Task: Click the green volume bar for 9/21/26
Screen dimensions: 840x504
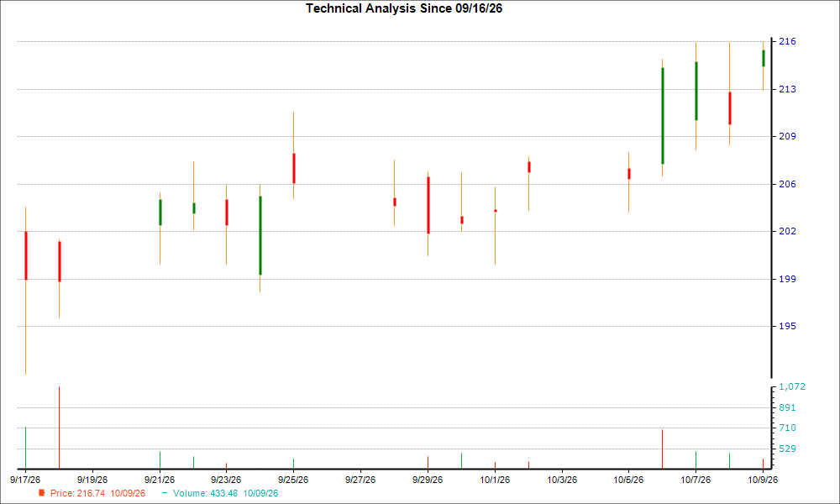Action: (x=160, y=460)
